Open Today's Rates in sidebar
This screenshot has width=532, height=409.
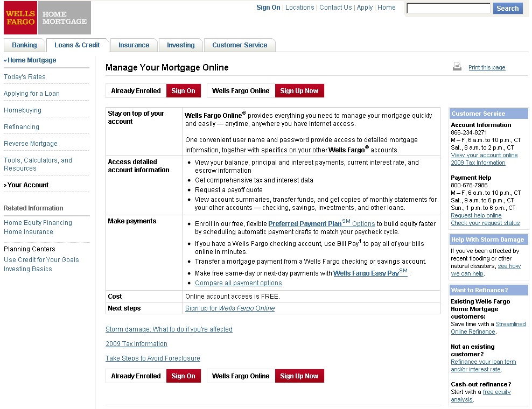pos(25,77)
